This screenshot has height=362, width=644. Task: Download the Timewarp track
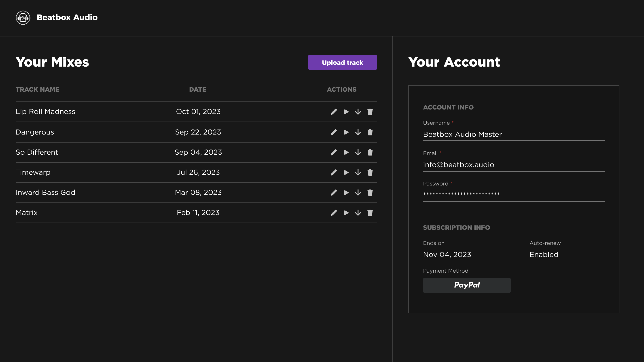click(358, 172)
